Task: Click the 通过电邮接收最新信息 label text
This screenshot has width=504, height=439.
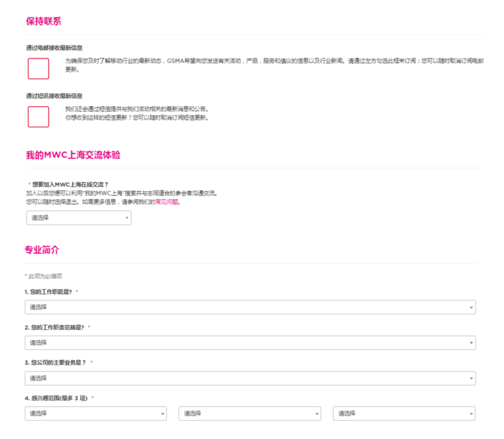Action: (54, 47)
